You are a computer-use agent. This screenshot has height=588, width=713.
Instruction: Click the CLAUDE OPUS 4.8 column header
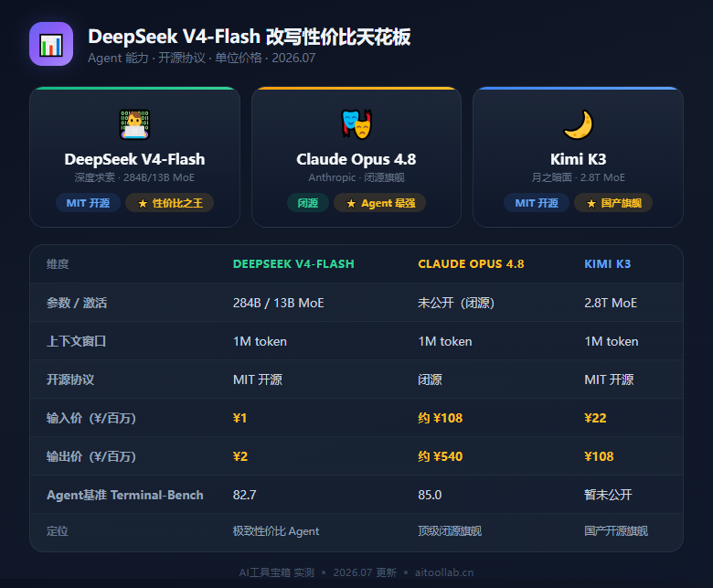pos(471,263)
